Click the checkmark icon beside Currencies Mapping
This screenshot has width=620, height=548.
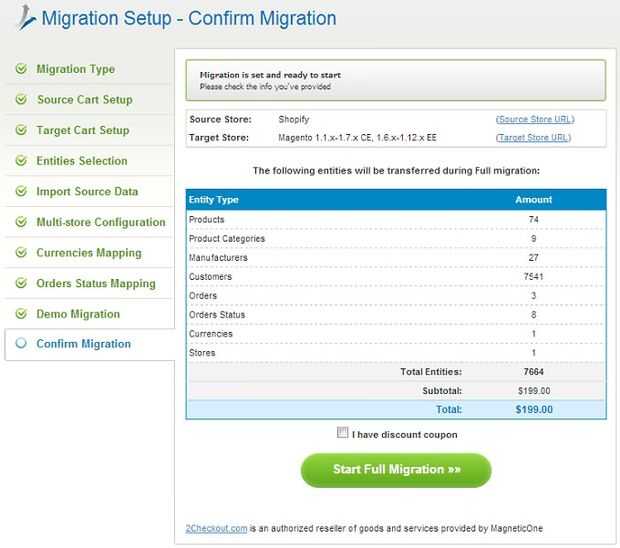coord(20,253)
